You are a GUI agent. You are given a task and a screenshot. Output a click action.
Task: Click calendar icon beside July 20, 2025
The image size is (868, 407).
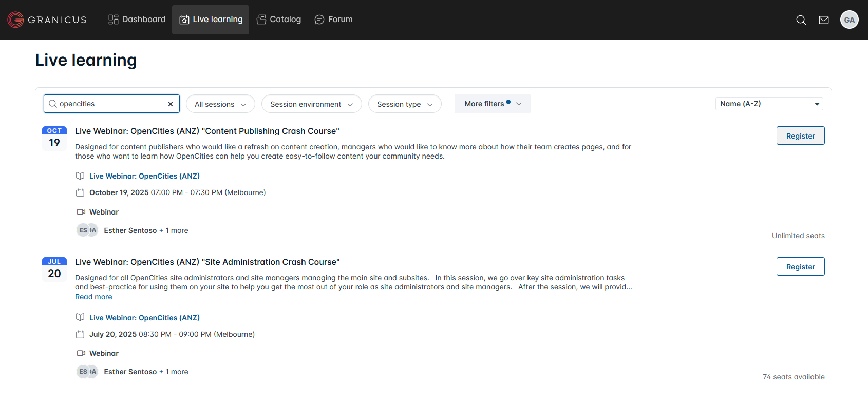click(80, 334)
